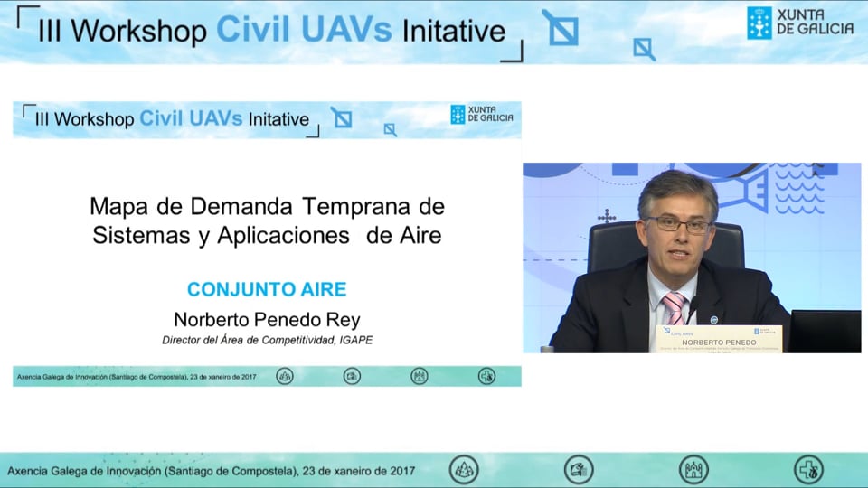Screen dimensions: 868x488
Task: Click the main header title 'III Workshop Civil UAVs Initative'
Action: [271, 30]
